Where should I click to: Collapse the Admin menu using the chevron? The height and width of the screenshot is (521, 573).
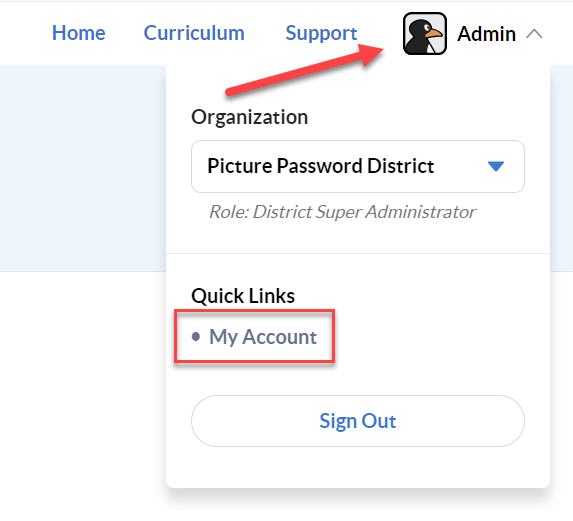[x=534, y=34]
